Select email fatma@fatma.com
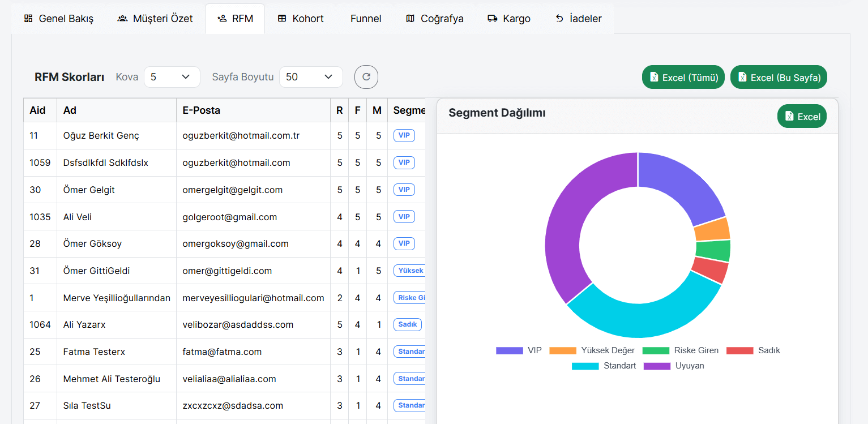Viewport: 868px width, 424px height. pos(222,352)
